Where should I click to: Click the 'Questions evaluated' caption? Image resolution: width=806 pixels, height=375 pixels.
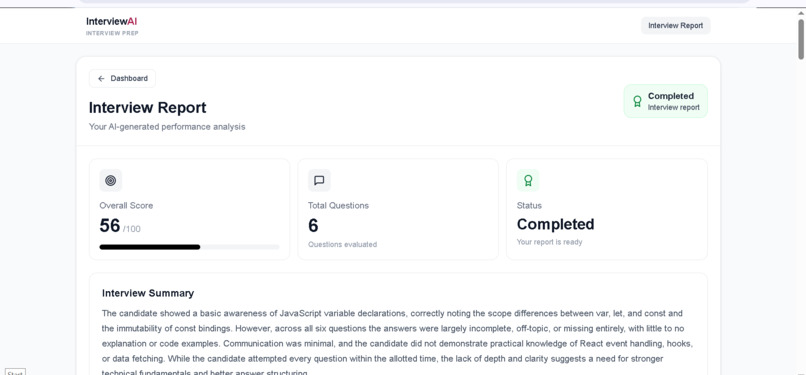pos(342,245)
